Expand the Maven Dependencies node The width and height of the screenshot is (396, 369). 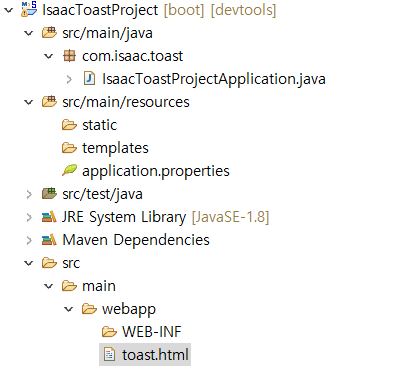(29, 240)
